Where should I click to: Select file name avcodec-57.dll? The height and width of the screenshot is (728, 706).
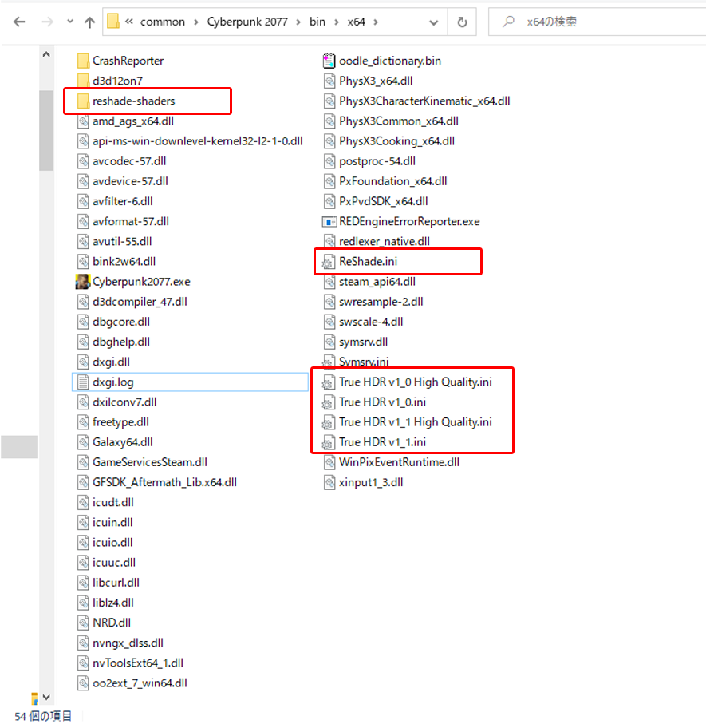[129, 161]
